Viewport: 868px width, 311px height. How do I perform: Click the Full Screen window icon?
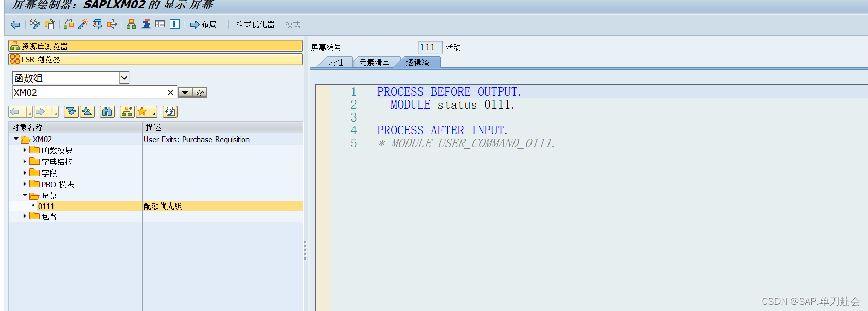coord(161,24)
